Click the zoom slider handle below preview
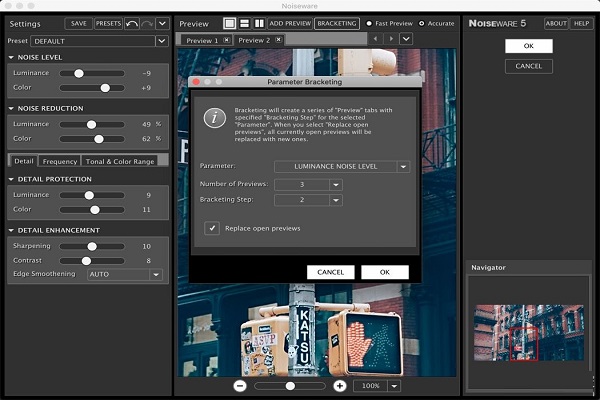This screenshot has width=600, height=400. (x=290, y=386)
